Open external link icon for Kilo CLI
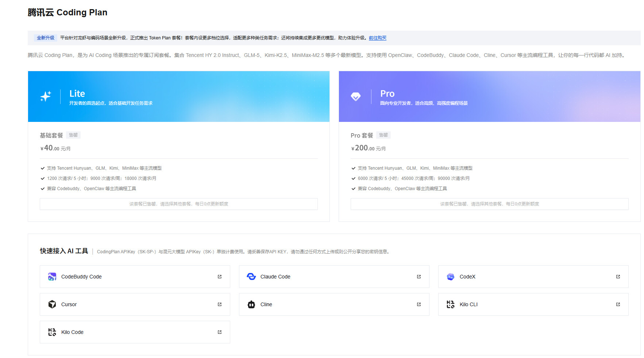Viewport: 644px width, 358px height. pos(618,304)
